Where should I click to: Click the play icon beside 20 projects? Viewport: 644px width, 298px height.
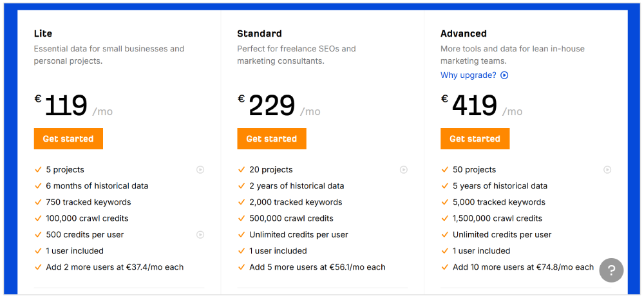click(x=404, y=170)
